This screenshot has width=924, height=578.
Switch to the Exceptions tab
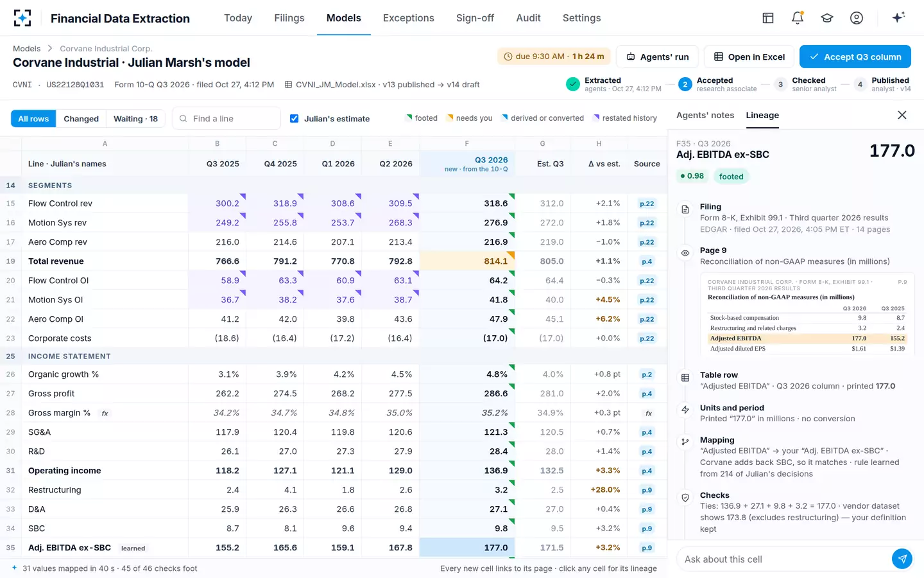click(409, 18)
